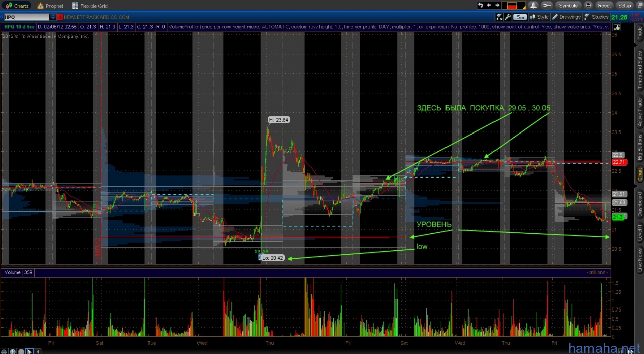Click the Volume study label
Image resolution: width=644 pixels, height=354 pixels.
12,272
